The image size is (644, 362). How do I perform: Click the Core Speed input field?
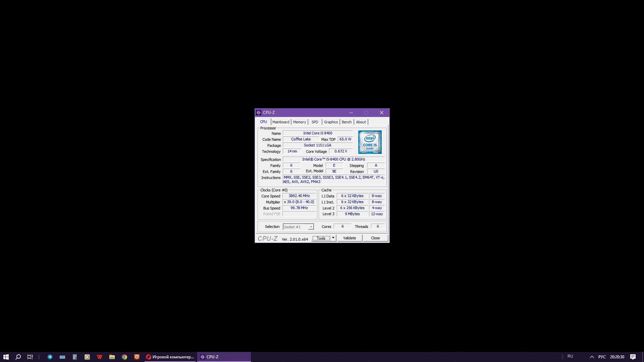click(299, 196)
